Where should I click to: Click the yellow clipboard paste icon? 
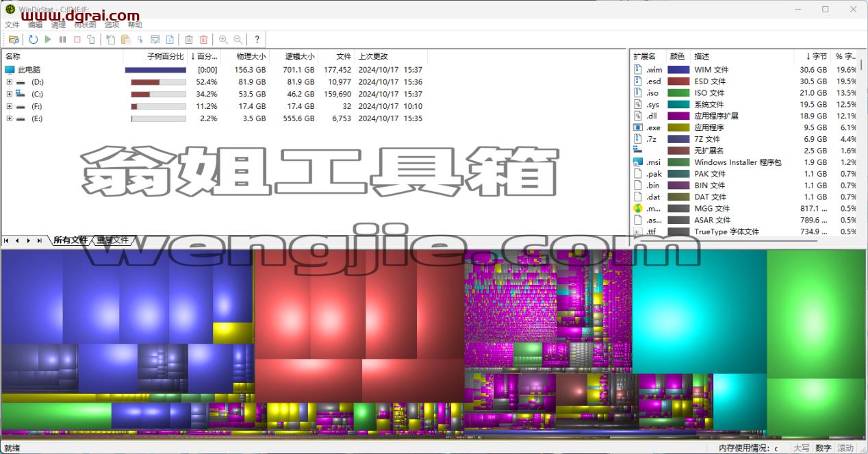125,40
